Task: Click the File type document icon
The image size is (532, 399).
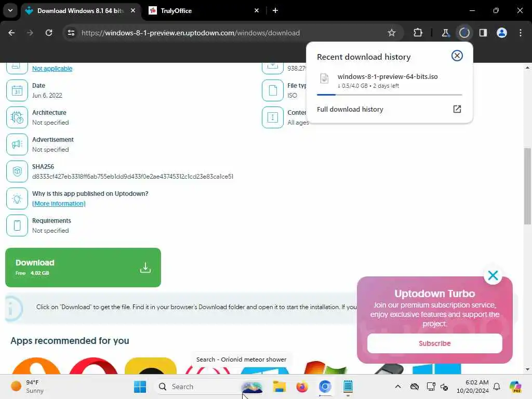Action: click(272, 90)
